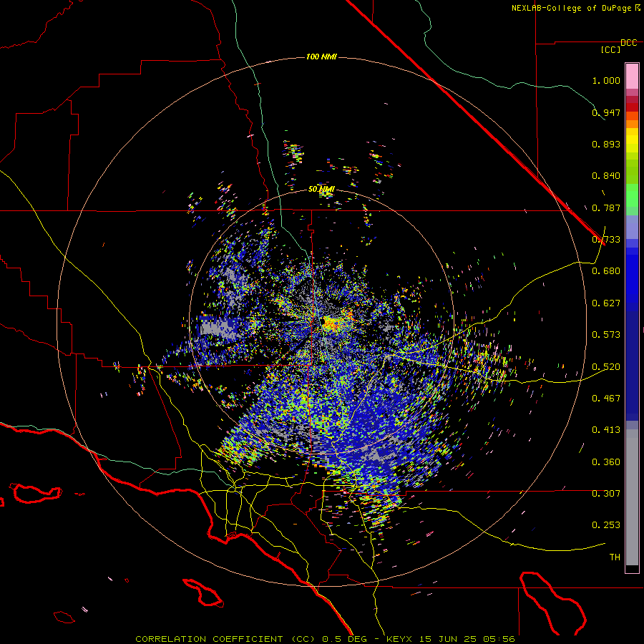Image resolution: width=644 pixels, height=644 pixels.
Task: Select the 0.520 scale value
Action: coord(606,367)
